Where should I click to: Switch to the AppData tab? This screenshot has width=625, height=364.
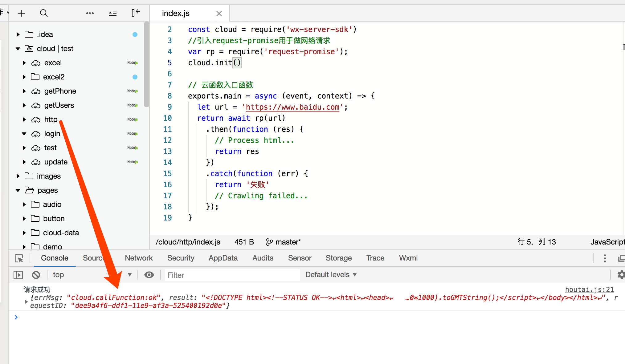point(223,258)
